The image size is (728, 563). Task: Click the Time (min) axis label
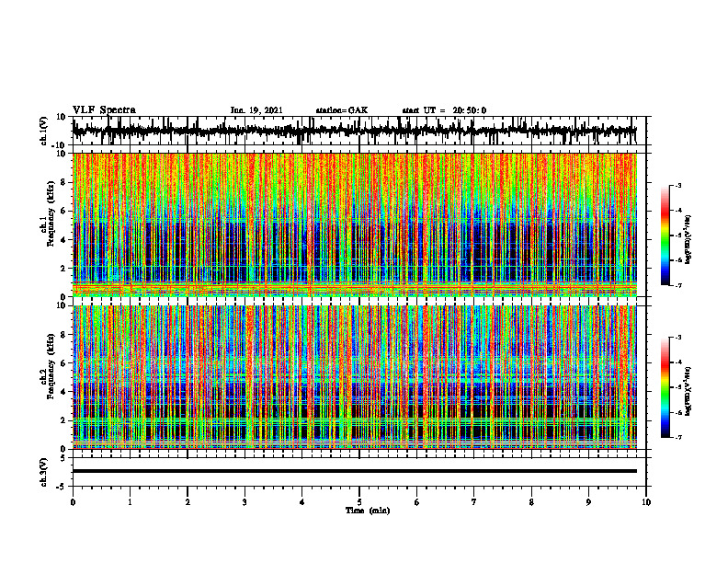click(x=368, y=511)
